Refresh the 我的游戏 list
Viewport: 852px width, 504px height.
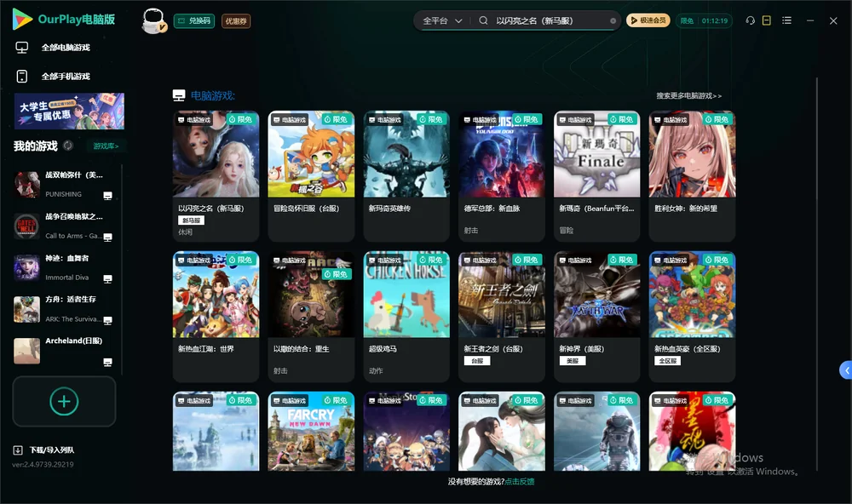coord(68,146)
